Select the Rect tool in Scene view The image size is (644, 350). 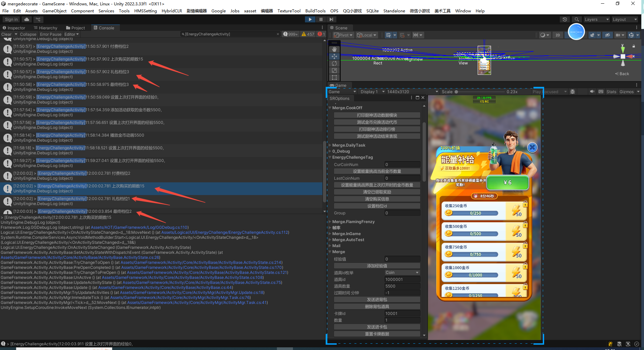(334, 77)
